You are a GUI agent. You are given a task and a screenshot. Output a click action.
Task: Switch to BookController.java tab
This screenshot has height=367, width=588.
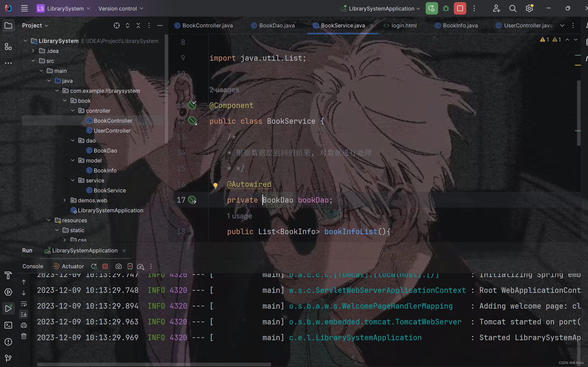pyautogui.click(x=204, y=25)
